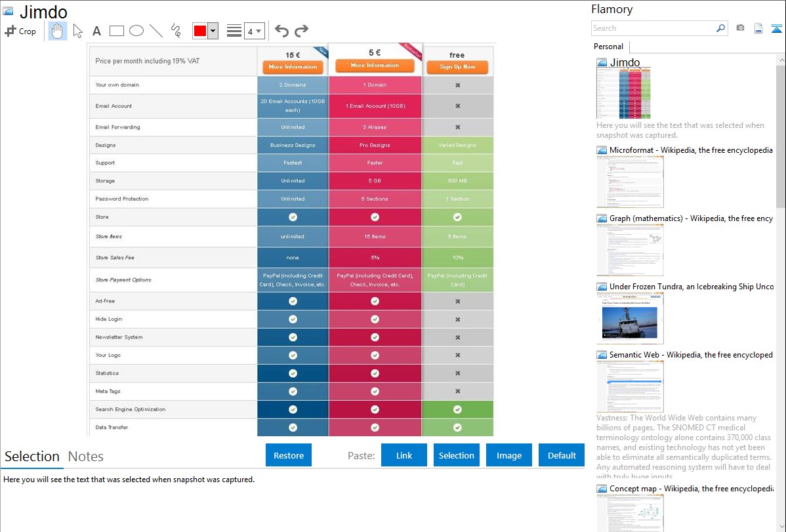Image resolution: width=786 pixels, height=532 pixels.
Task: Click More Information under the 5 € plan
Action: [x=375, y=65]
